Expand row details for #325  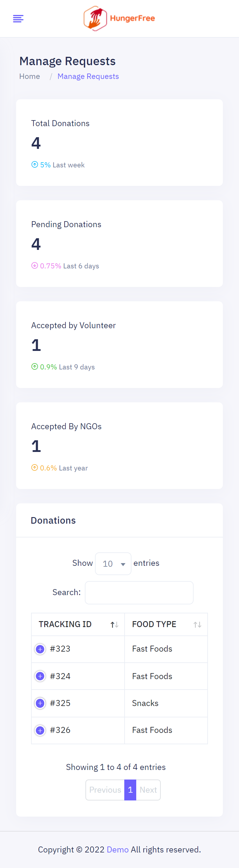(x=40, y=703)
